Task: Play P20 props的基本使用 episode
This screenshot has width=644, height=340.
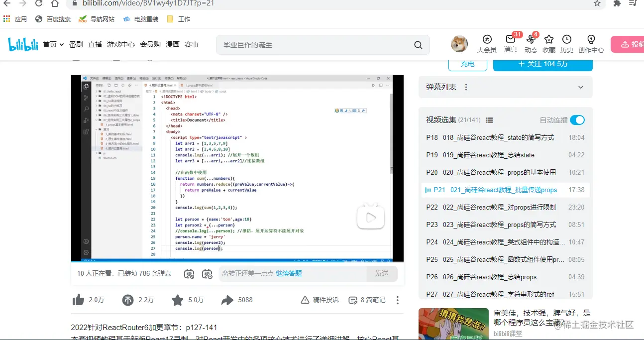Action: (x=505, y=172)
